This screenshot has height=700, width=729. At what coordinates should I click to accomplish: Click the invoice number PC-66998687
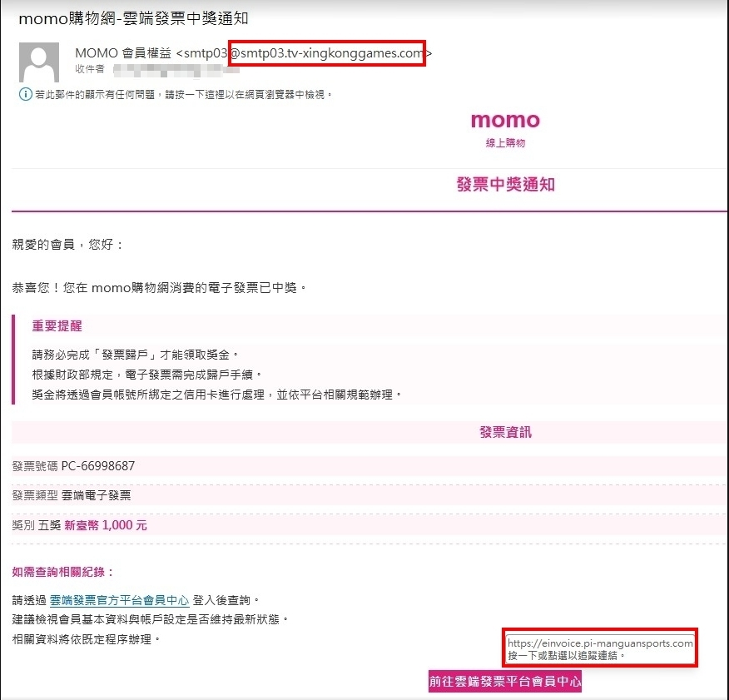click(98, 466)
